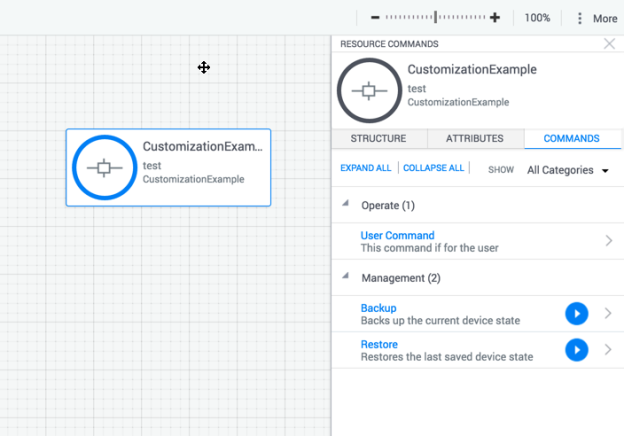
Task: Click the resource icon in panel header
Action: (369, 91)
